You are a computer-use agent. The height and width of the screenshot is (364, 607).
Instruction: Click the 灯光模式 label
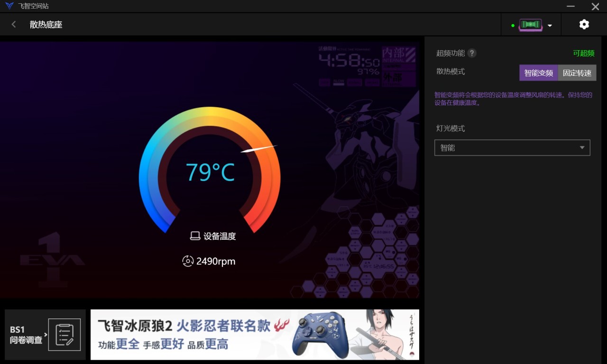point(451,128)
